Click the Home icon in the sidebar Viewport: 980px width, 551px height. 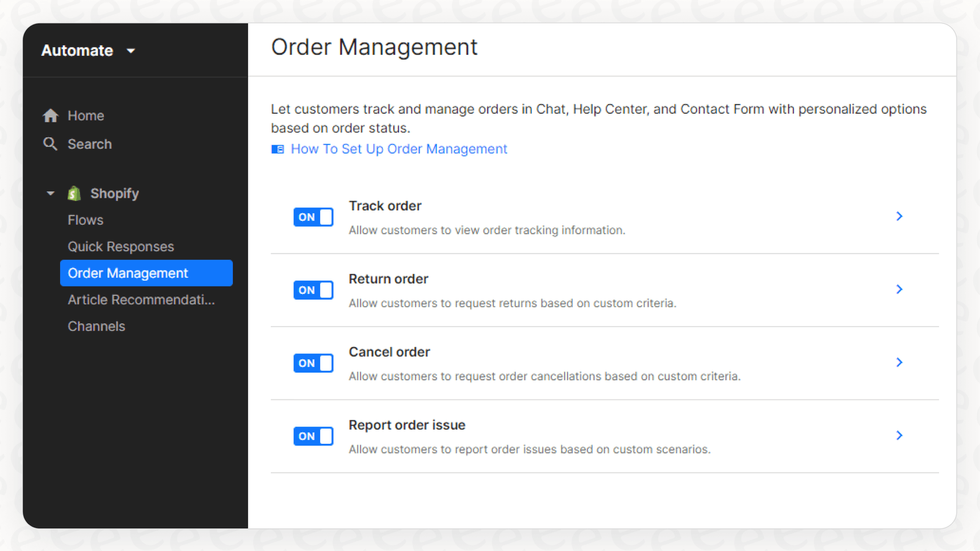[x=51, y=115]
